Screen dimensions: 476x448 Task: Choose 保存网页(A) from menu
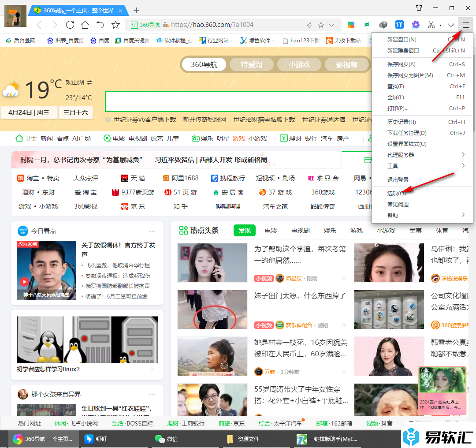pyautogui.click(x=423, y=64)
